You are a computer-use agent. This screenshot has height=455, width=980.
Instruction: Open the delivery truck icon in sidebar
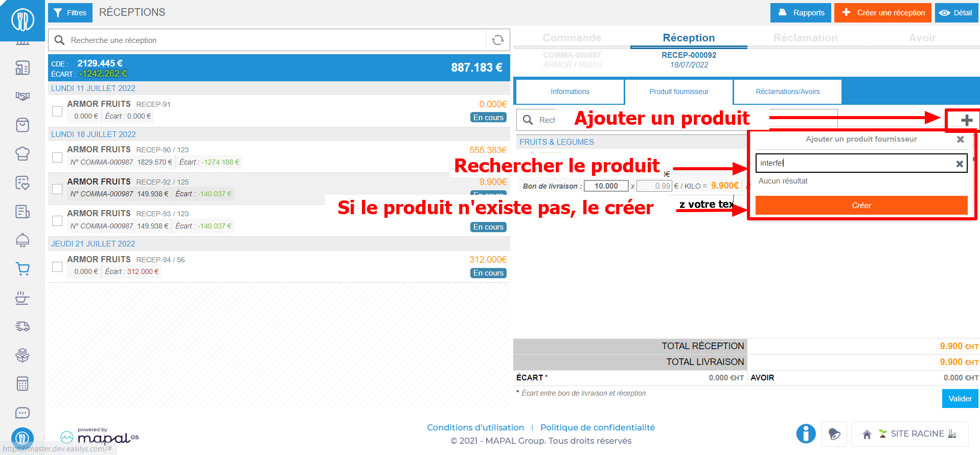(x=22, y=326)
